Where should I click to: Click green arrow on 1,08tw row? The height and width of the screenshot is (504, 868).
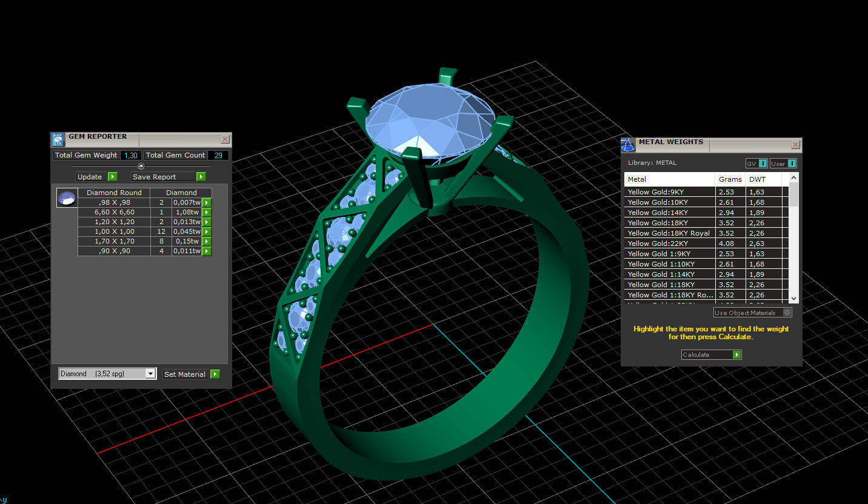tap(207, 212)
